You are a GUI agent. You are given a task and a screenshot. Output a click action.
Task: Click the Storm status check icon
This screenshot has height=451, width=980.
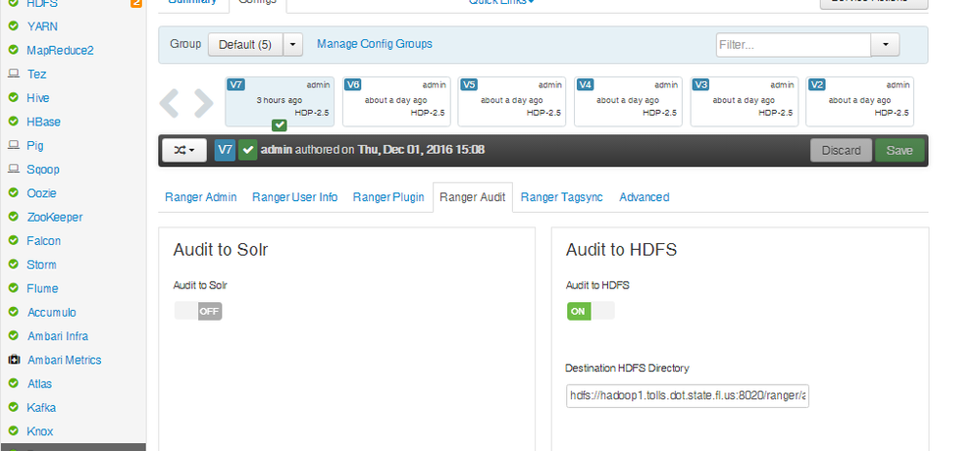pos(13,265)
